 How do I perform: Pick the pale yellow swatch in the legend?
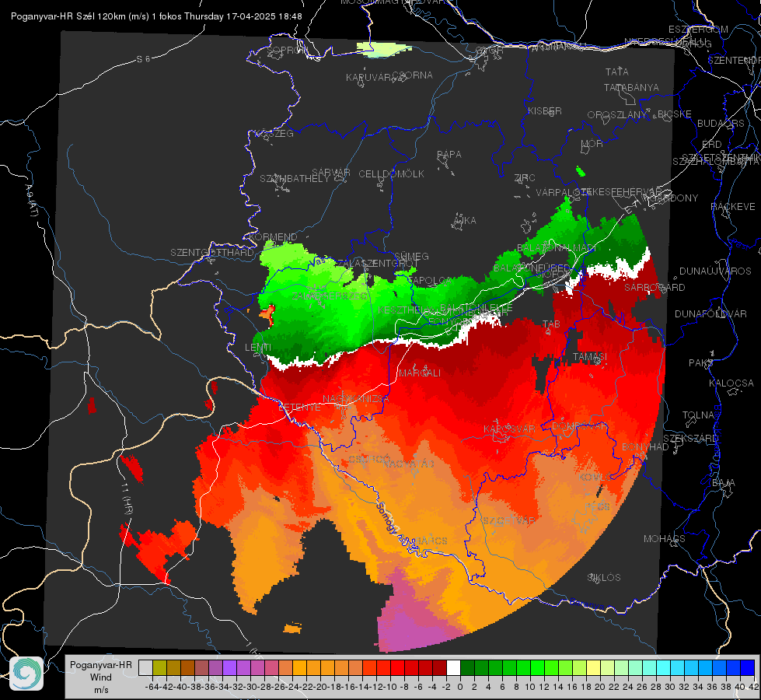594,668
